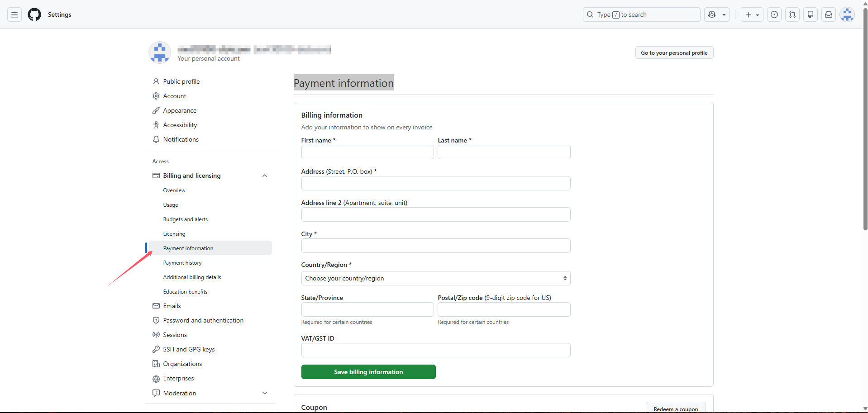
Task: Click Save billing information button
Action: (x=368, y=372)
